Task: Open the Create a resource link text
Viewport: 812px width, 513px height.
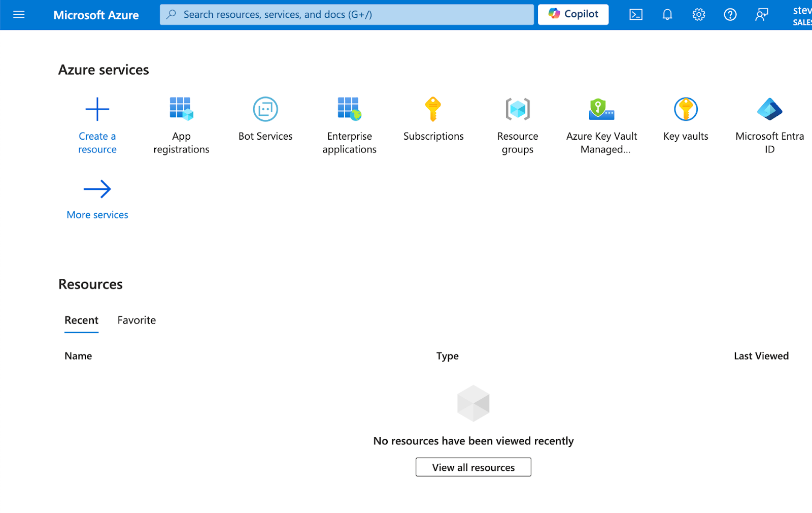Action: [x=97, y=143]
